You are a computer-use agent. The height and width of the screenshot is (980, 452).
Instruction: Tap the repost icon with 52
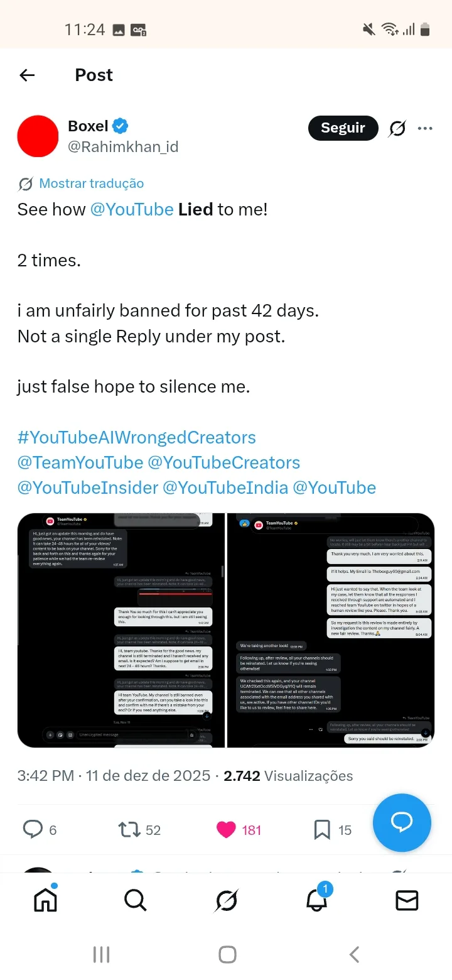tap(129, 830)
